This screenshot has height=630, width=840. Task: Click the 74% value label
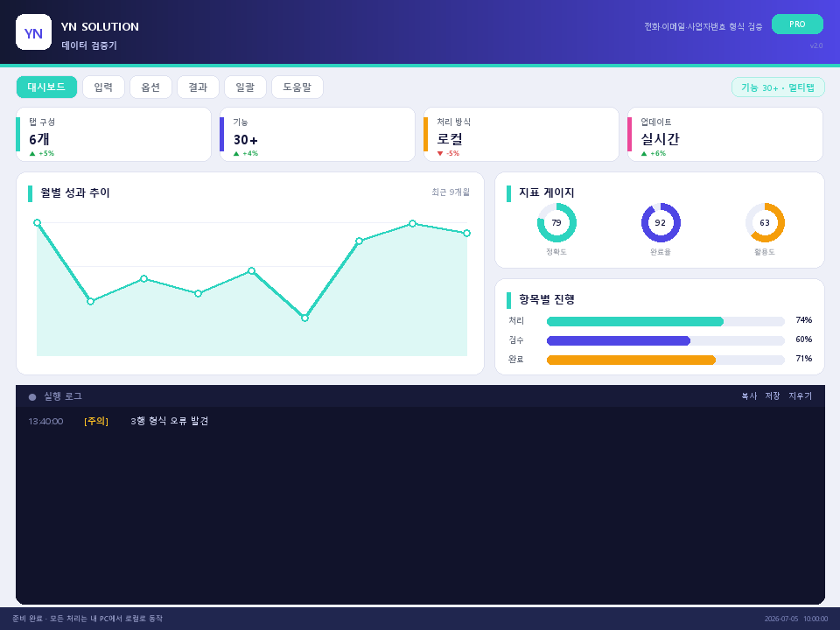click(804, 320)
